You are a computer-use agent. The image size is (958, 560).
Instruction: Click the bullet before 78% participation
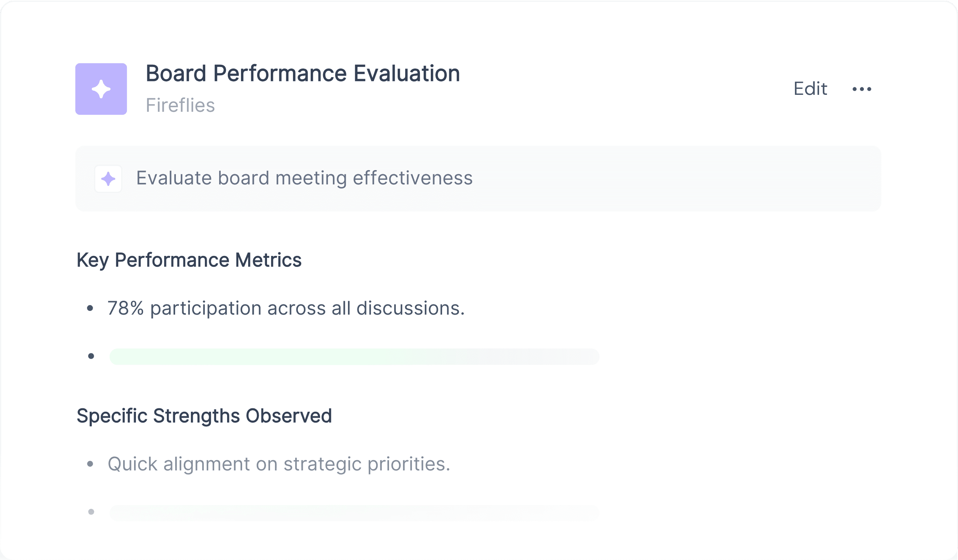tap(90, 308)
